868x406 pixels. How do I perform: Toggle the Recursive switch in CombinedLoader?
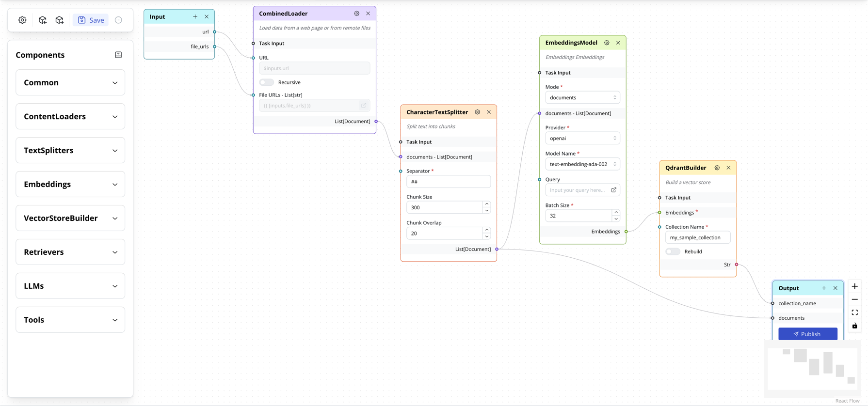[267, 82]
